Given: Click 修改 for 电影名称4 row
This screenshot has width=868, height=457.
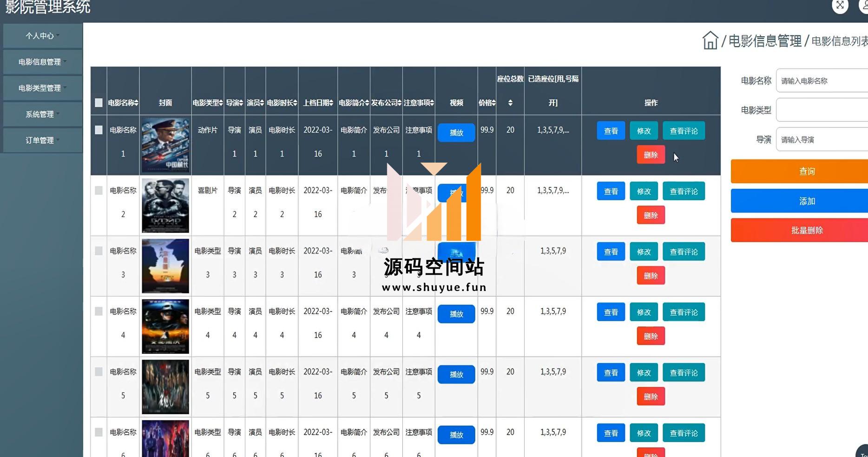Looking at the screenshot, I should click(644, 312).
